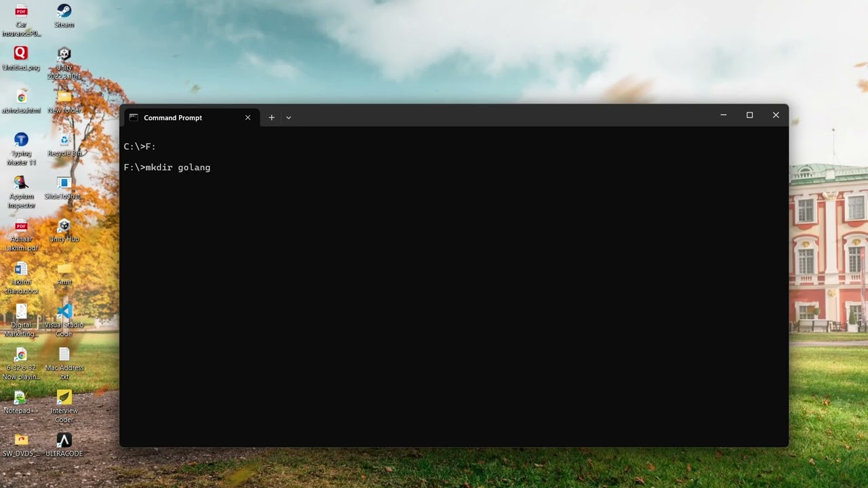Select the Interview Coder shortcut
The height and width of the screenshot is (488, 868).
pos(64,397)
